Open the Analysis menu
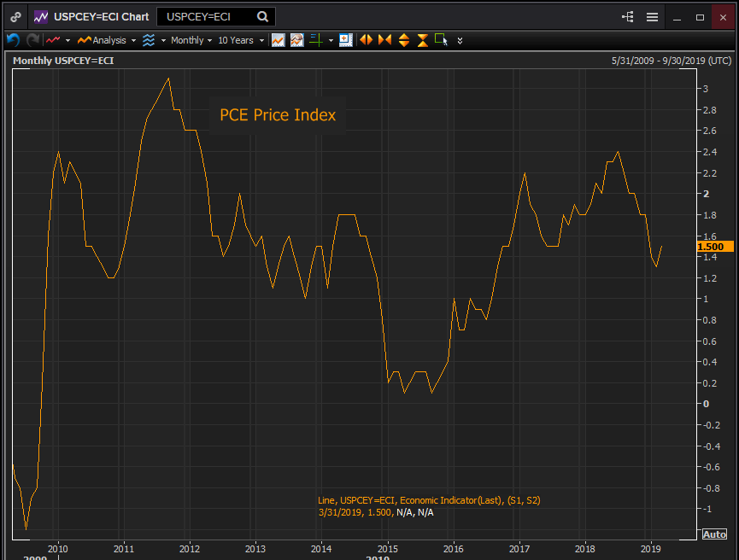 point(102,40)
